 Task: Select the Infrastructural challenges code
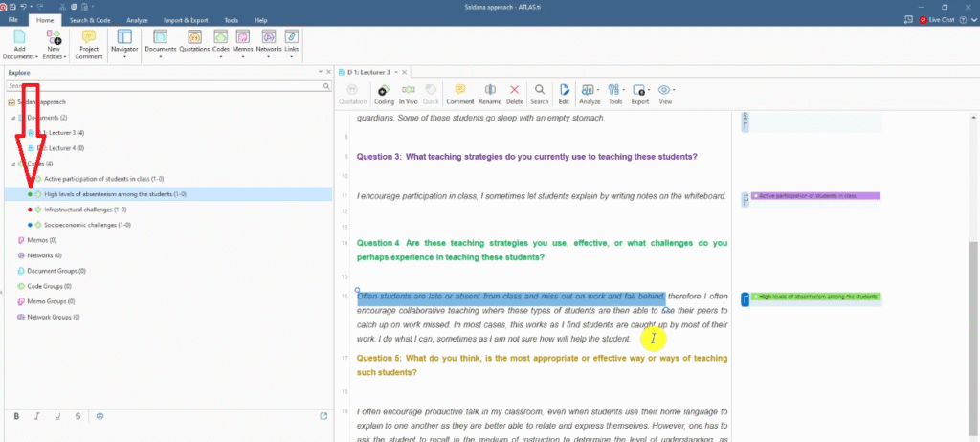[x=87, y=210]
